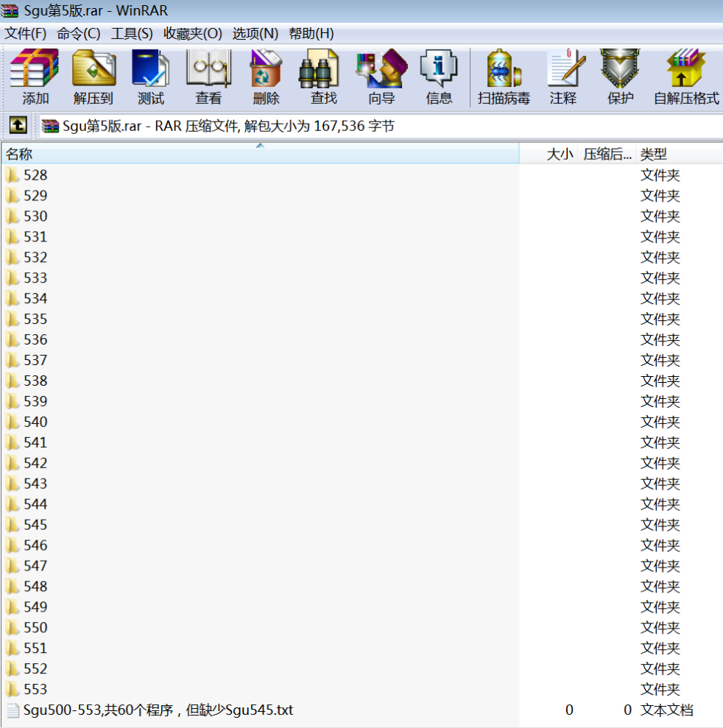Click archive icon in the address bar

[x=50, y=126]
